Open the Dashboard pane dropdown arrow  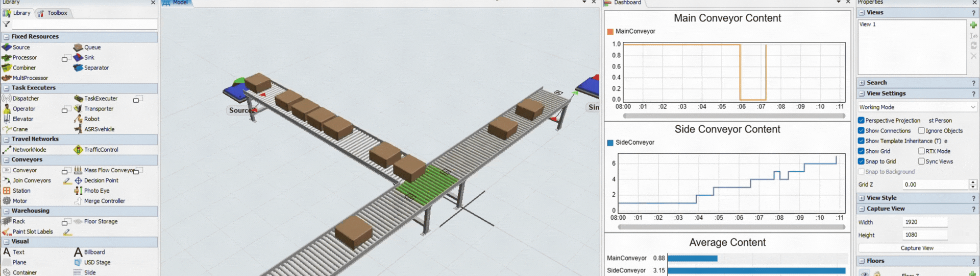pos(839,2)
